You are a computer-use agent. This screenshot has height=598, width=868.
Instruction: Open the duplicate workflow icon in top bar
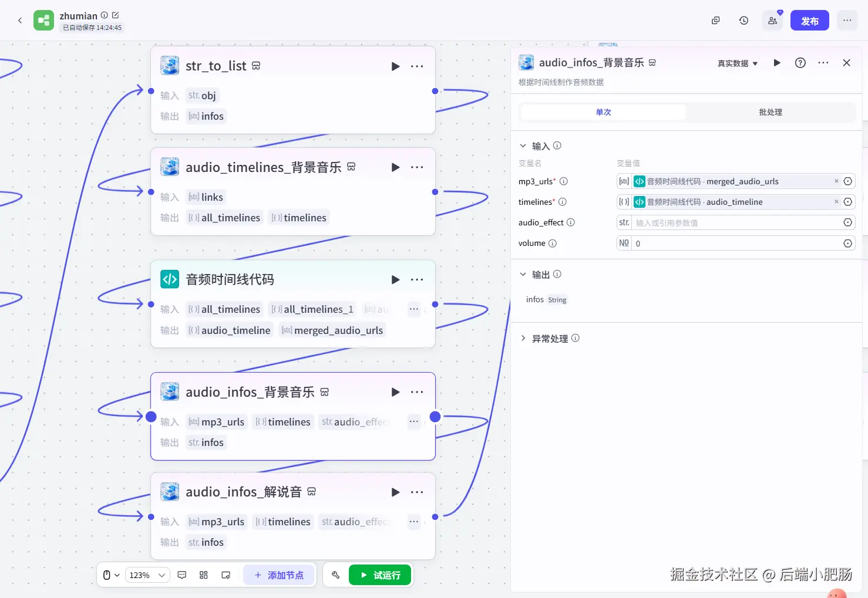pyautogui.click(x=715, y=21)
